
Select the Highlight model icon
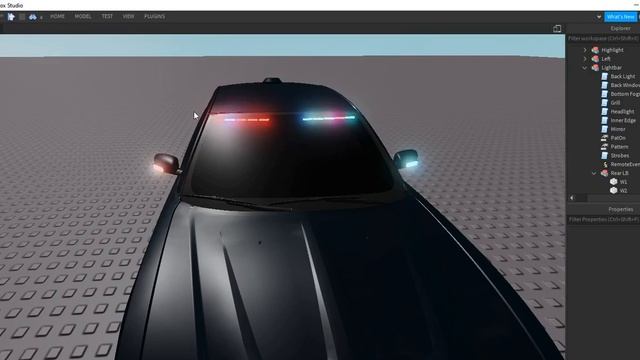(595, 50)
